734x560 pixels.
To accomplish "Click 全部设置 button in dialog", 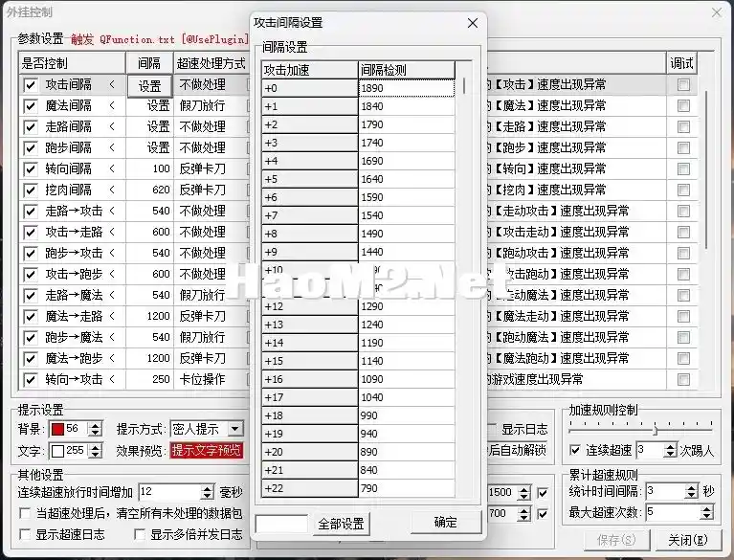I will point(342,524).
